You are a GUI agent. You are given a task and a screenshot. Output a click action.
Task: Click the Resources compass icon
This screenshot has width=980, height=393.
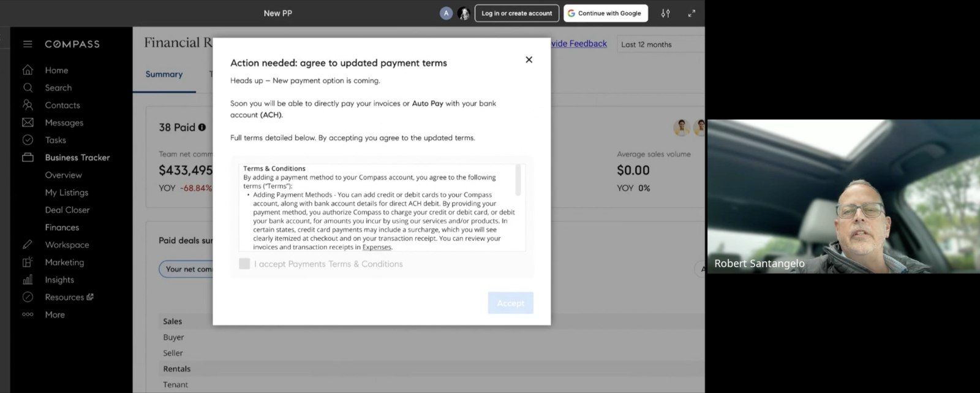[28, 297]
